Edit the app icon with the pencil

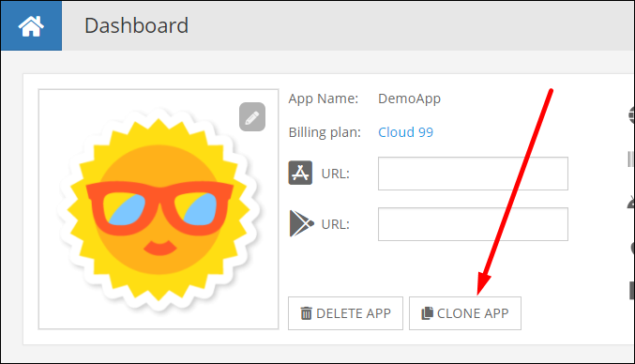pos(252,117)
